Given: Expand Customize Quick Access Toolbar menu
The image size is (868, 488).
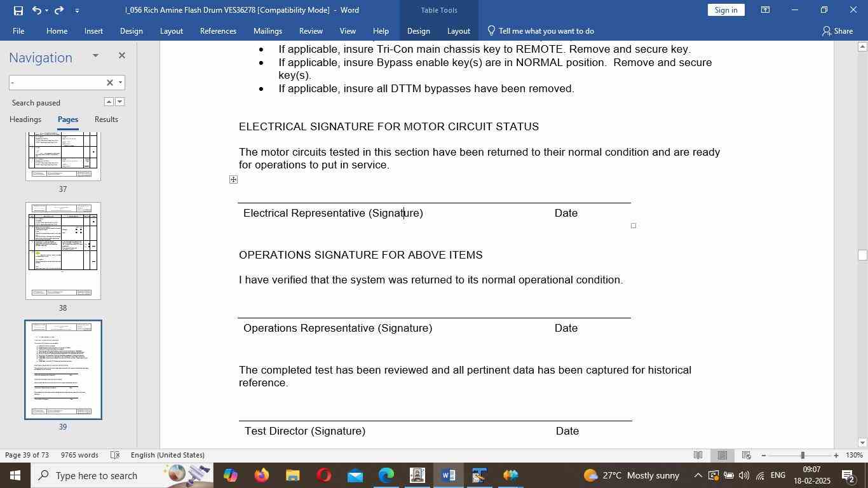Looking at the screenshot, I should [x=77, y=10].
